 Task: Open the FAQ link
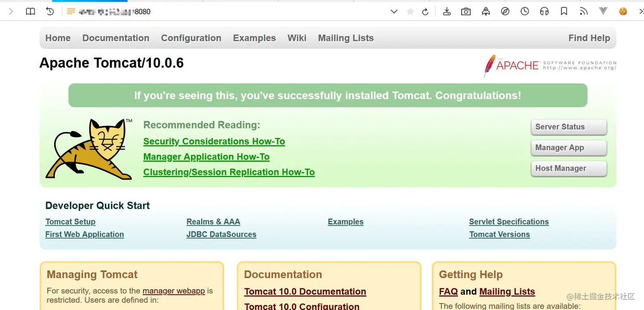pyautogui.click(x=448, y=292)
